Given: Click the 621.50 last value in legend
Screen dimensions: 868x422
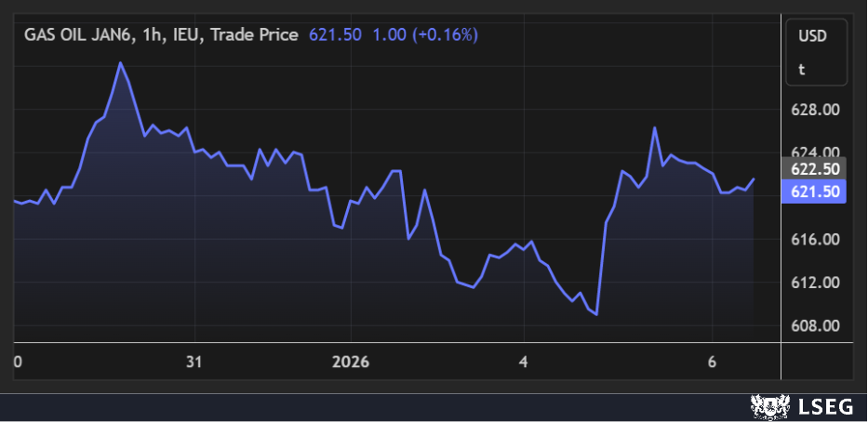Looking at the screenshot, I should click(x=334, y=35).
